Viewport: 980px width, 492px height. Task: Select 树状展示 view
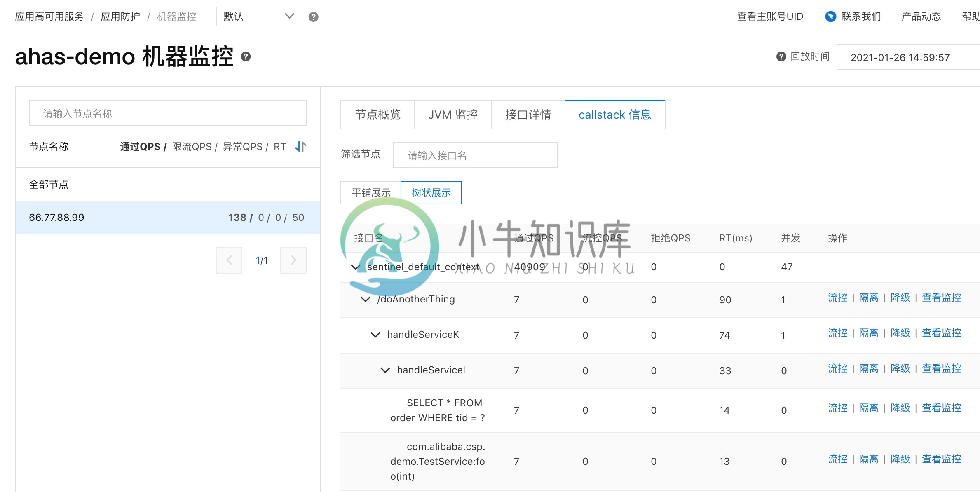[431, 193]
